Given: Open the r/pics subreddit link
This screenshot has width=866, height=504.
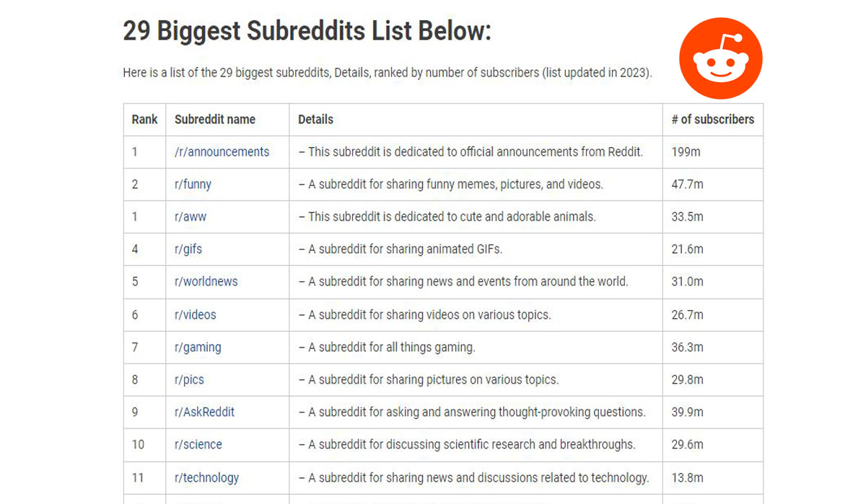Looking at the screenshot, I should (188, 379).
